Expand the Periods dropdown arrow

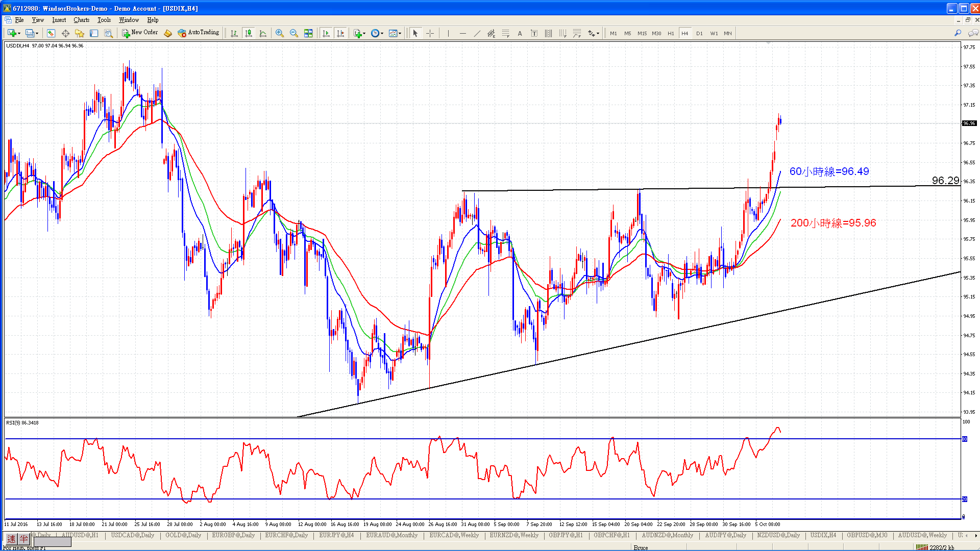[x=382, y=34]
